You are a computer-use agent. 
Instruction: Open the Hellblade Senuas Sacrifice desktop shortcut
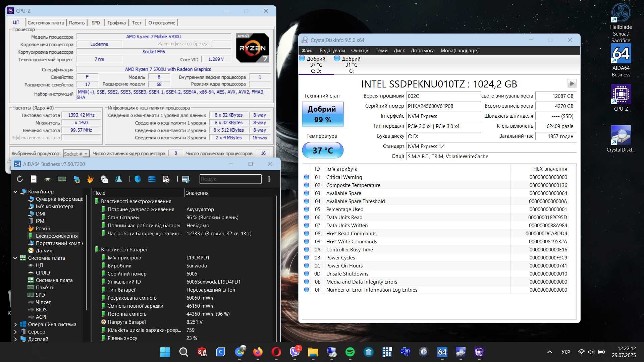click(x=621, y=23)
